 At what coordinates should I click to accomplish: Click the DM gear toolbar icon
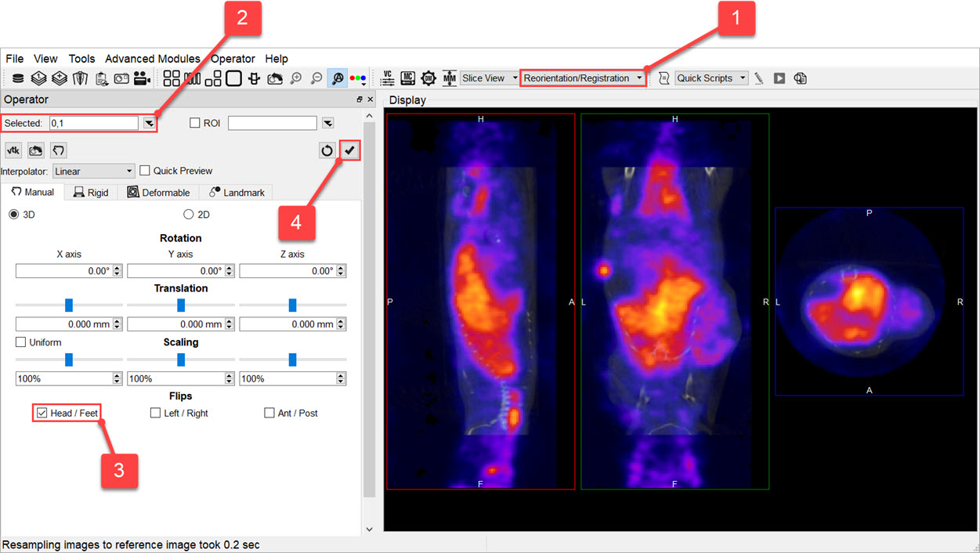tap(428, 78)
